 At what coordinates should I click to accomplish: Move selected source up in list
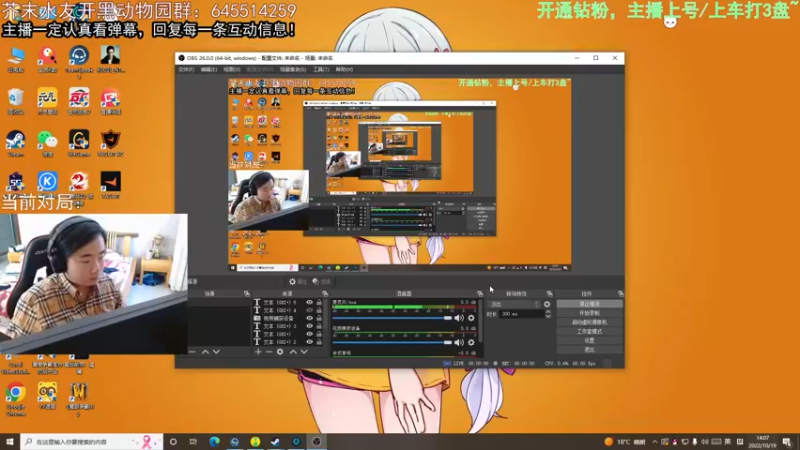point(293,352)
